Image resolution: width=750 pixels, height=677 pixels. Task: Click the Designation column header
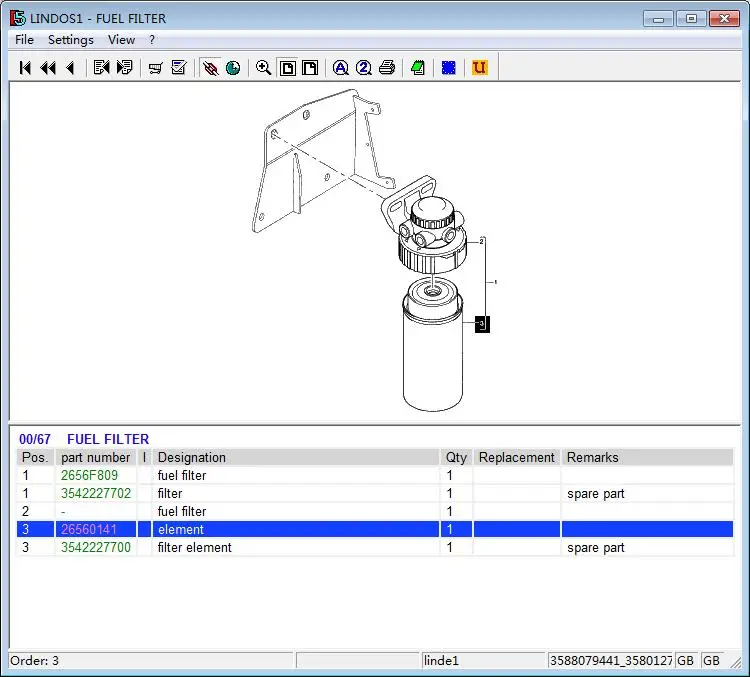pyautogui.click(x=192, y=458)
